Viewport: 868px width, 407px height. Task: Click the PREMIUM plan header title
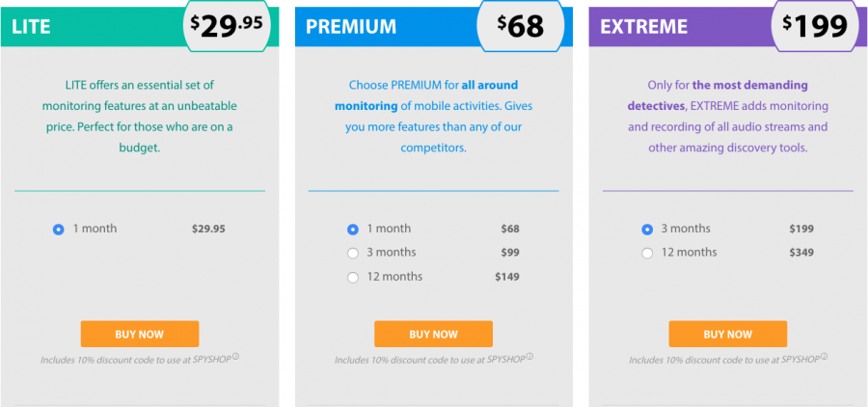pyautogui.click(x=351, y=27)
